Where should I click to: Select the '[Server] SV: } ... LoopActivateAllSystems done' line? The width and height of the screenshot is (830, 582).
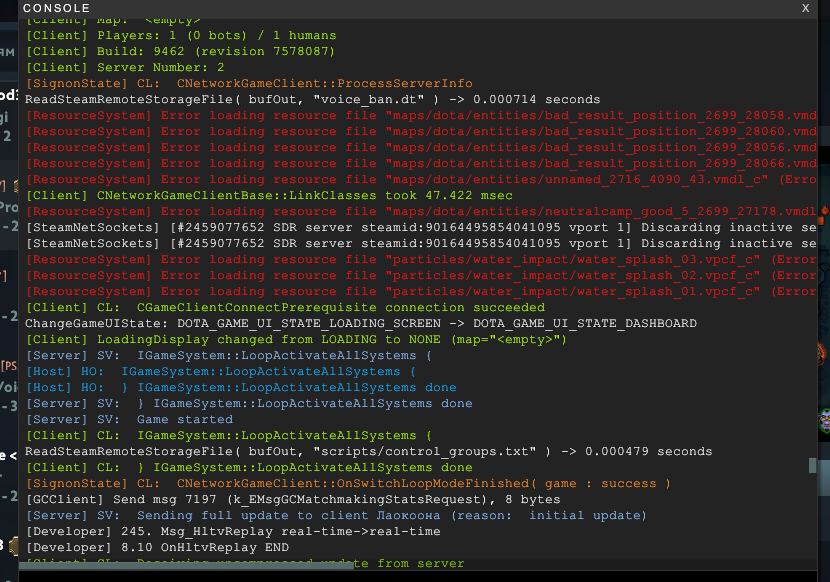click(249, 404)
